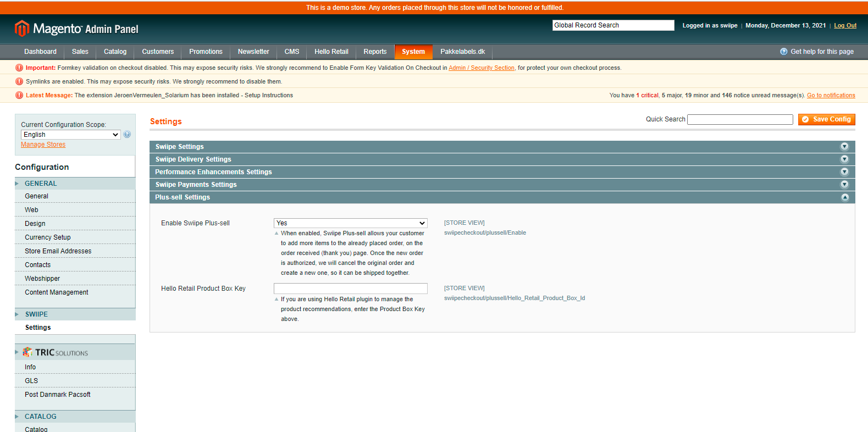Collapse the Plus-sell Settings section arrow
868x432 pixels.
coord(844,197)
